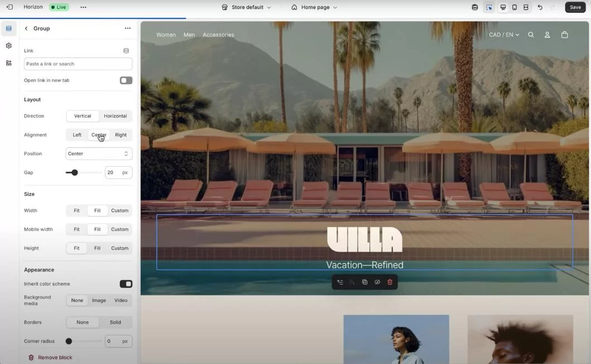Open the Men menu item

click(x=189, y=35)
